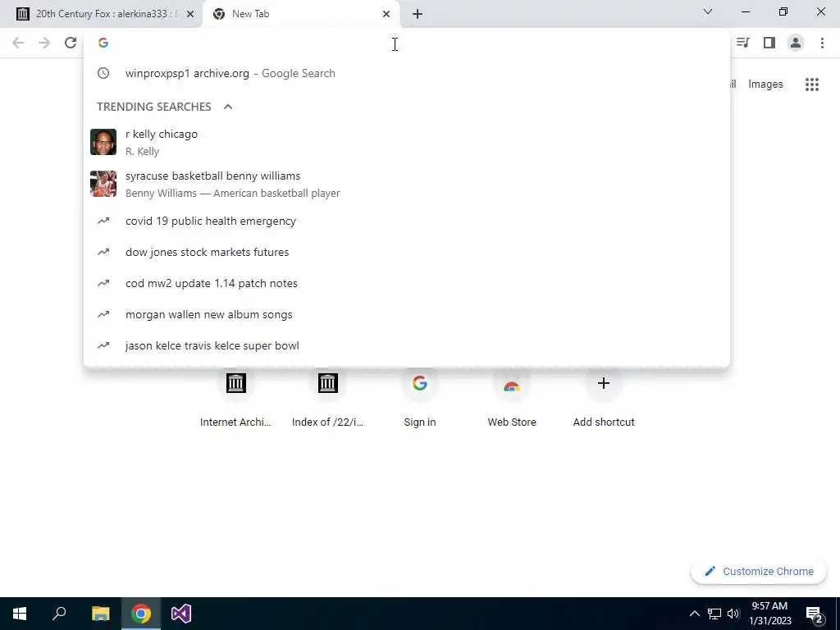Open the Images link
Screen dimensions: 840x630
point(765,84)
